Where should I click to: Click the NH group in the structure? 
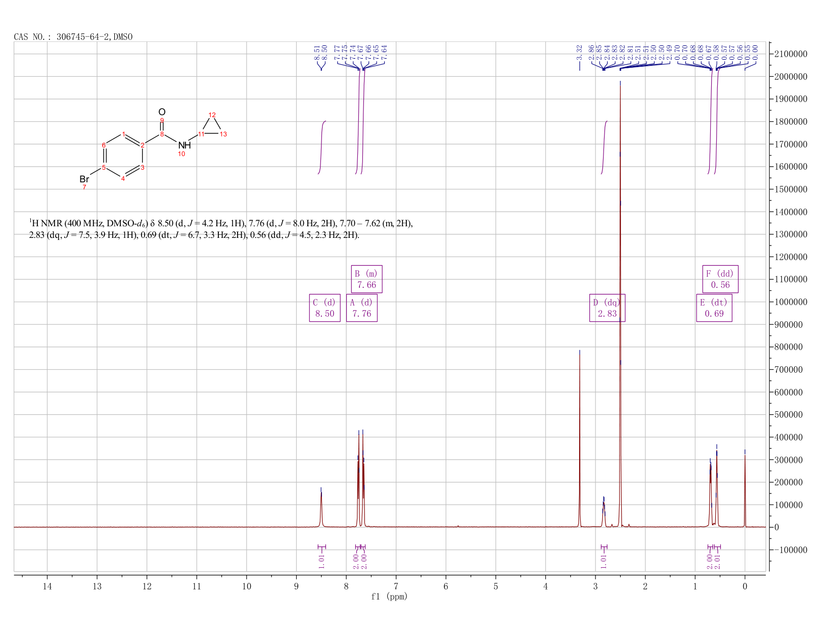click(x=184, y=145)
